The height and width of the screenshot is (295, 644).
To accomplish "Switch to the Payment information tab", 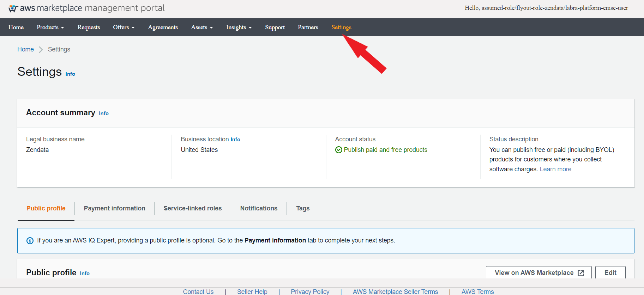I will pyautogui.click(x=115, y=208).
